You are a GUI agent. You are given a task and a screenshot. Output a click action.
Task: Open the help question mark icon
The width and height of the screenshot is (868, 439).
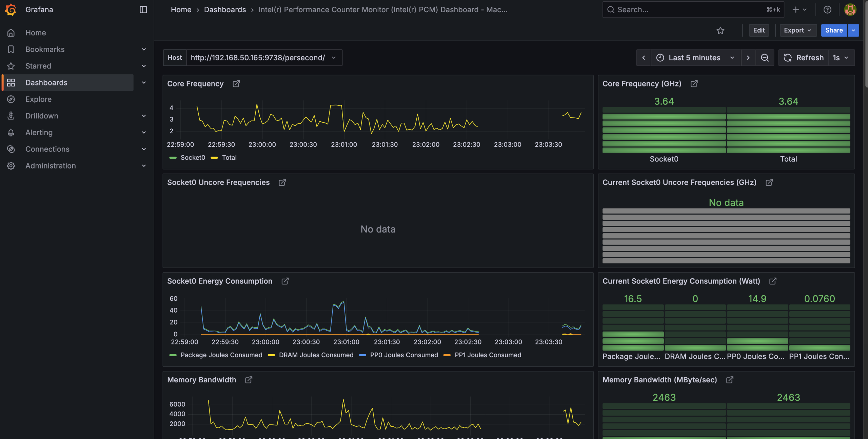pyautogui.click(x=827, y=9)
